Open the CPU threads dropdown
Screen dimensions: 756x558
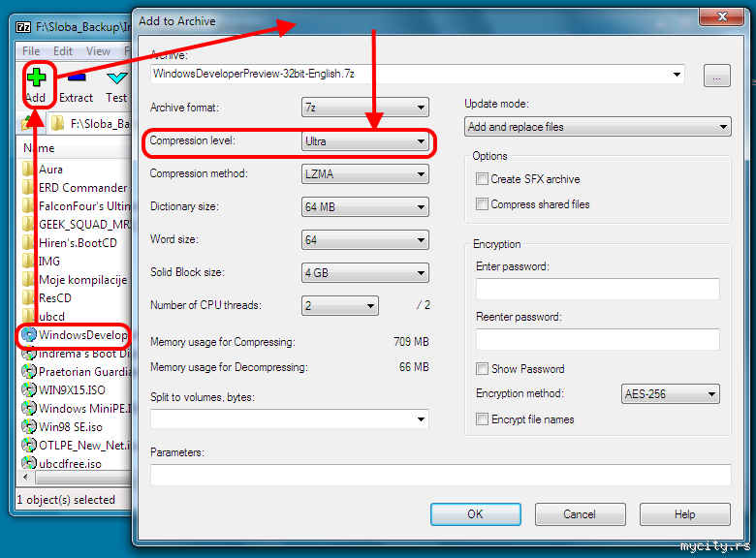340,305
